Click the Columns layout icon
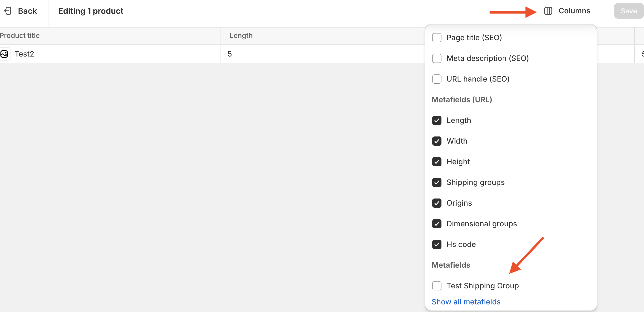 click(548, 11)
